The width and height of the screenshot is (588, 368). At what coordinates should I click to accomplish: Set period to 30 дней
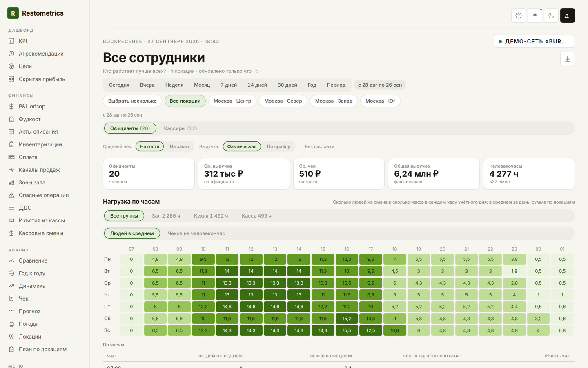click(287, 85)
